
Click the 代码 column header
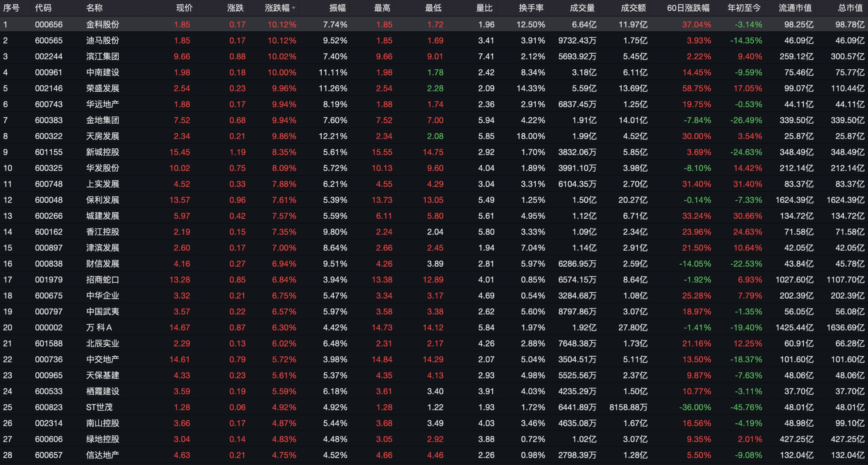pos(43,8)
